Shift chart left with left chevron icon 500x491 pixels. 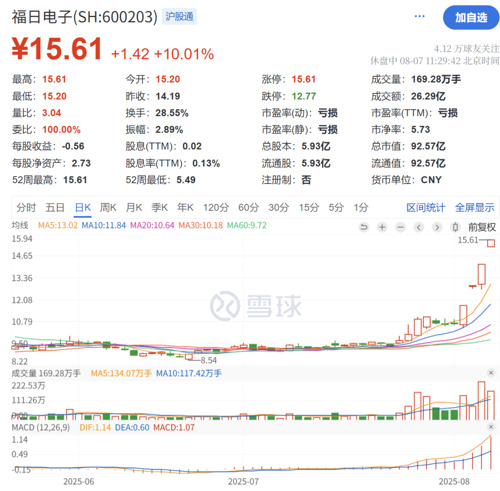click(x=419, y=228)
